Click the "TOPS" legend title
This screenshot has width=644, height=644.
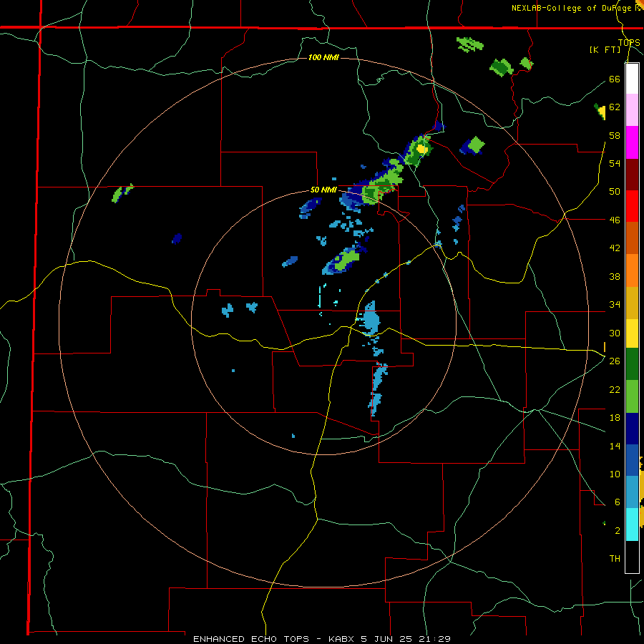click(x=629, y=42)
